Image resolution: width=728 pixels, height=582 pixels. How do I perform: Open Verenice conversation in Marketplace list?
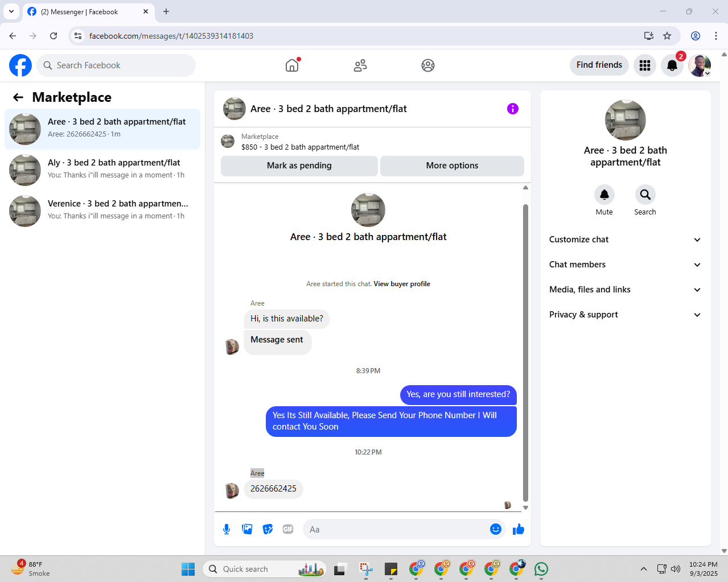click(102, 211)
